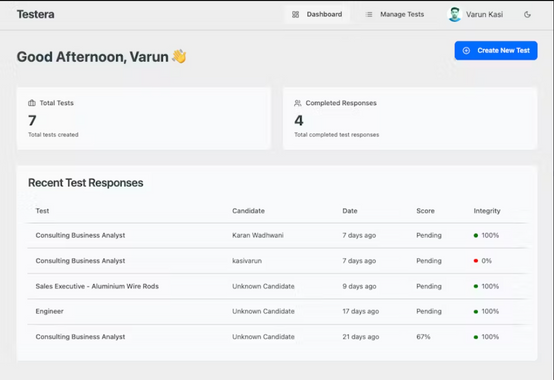This screenshot has width=554, height=380.
Task: Select Karan Wadhwani's Consulting Business Analyst row
Action: pyautogui.click(x=277, y=235)
